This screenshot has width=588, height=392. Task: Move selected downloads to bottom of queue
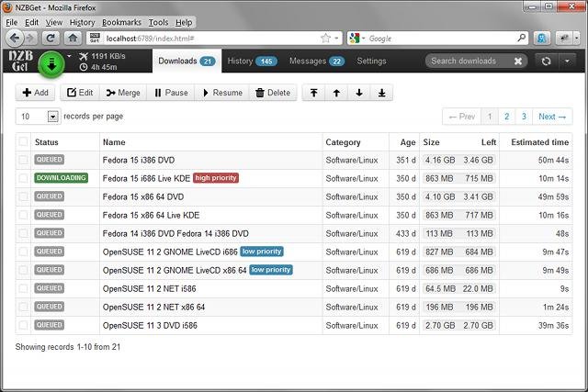pyautogui.click(x=382, y=93)
